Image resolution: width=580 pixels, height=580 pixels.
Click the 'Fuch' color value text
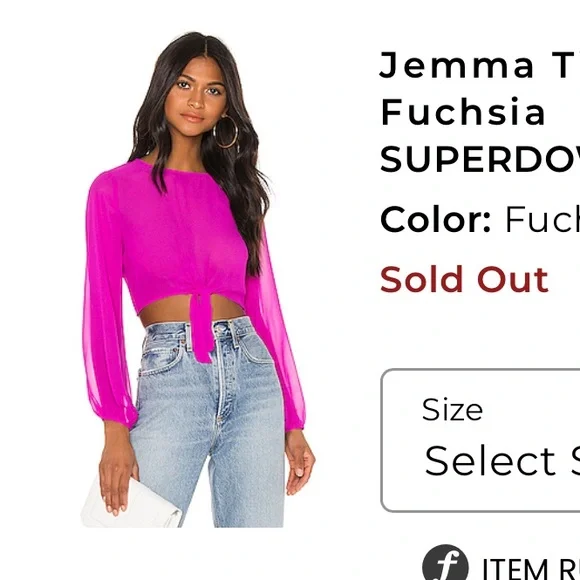pos(542,219)
